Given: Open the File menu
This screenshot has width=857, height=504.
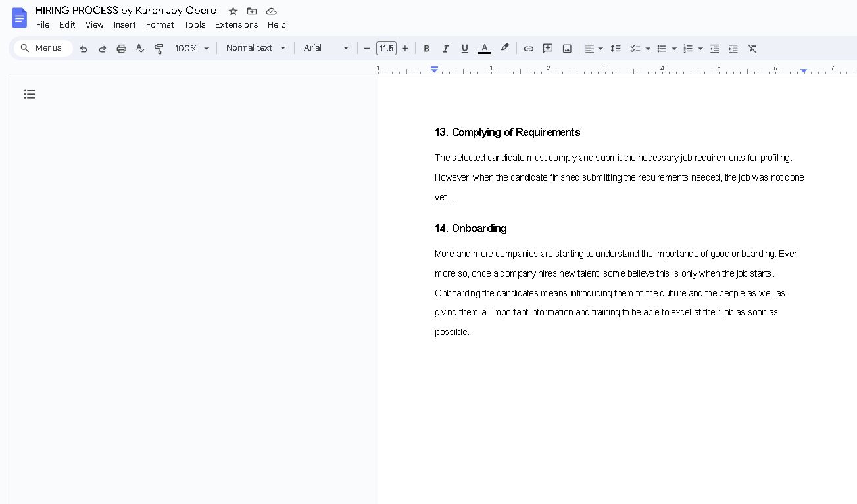Looking at the screenshot, I should (x=43, y=25).
